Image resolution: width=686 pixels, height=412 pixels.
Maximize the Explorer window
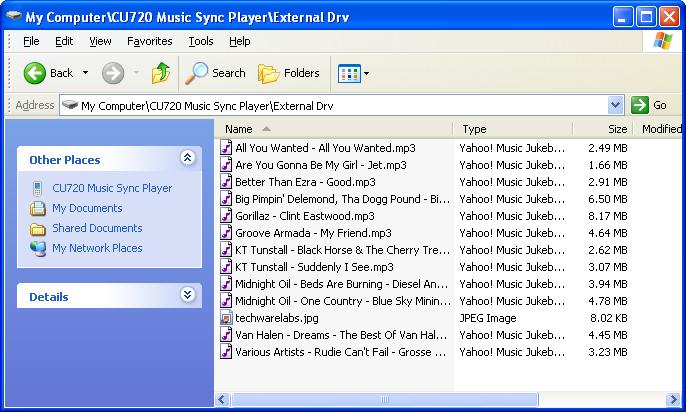(646, 17)
